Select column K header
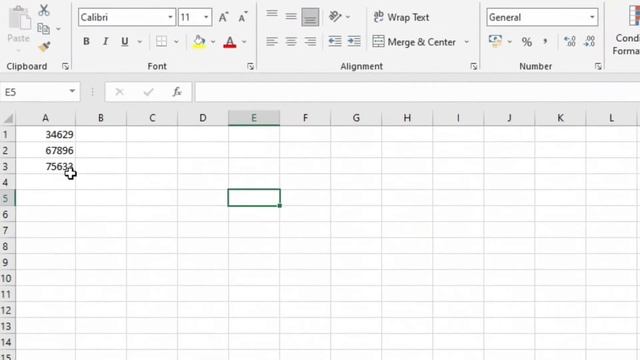Screen dimensions: 640x360 (x=560, y=118)
